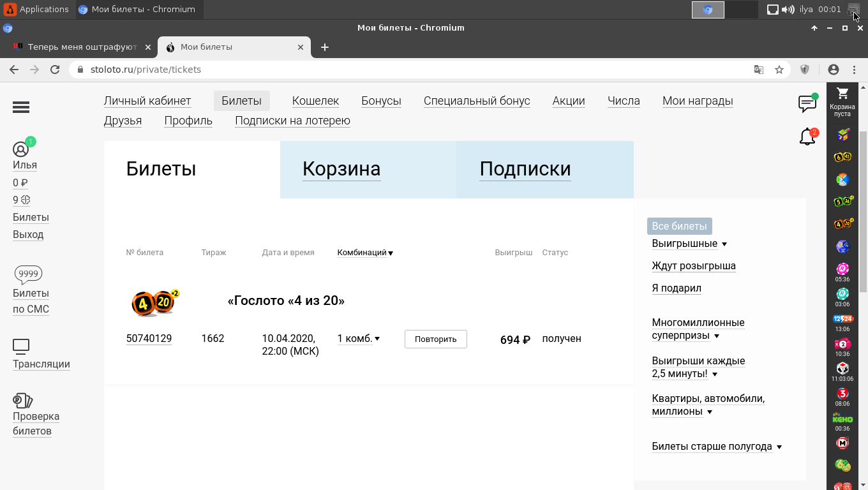The width and height of the screenshot is (868, 490).
Task: Open the Applications system menu
Action: pos(36,9)
